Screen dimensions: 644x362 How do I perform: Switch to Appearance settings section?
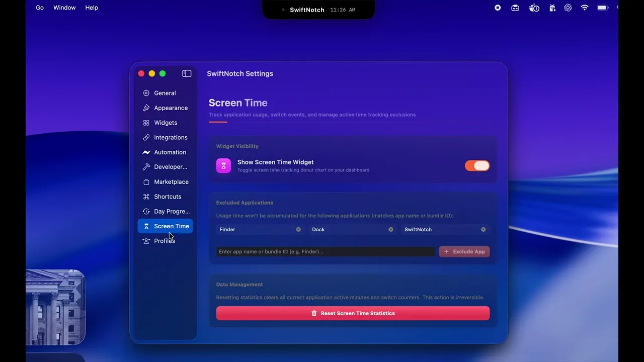165,108
